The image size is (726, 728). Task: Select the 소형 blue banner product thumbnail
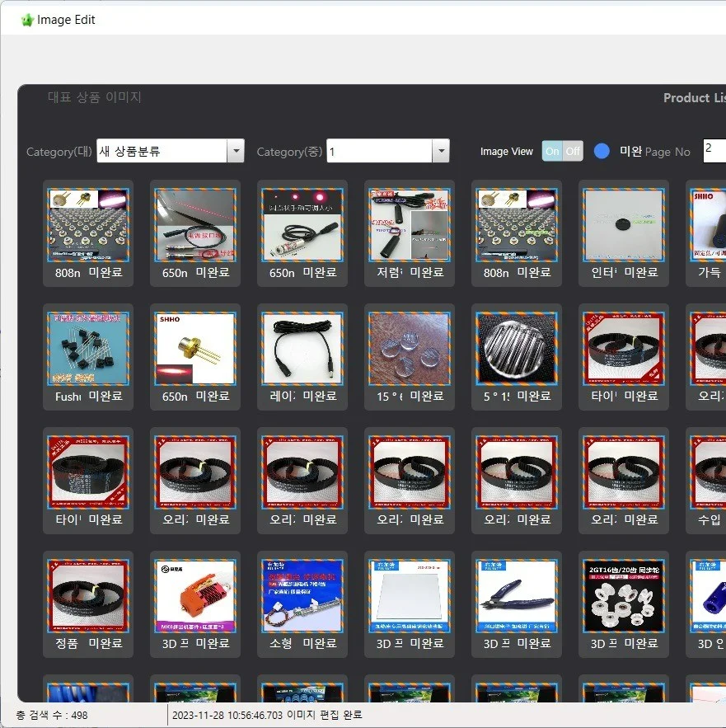(302, 596)
